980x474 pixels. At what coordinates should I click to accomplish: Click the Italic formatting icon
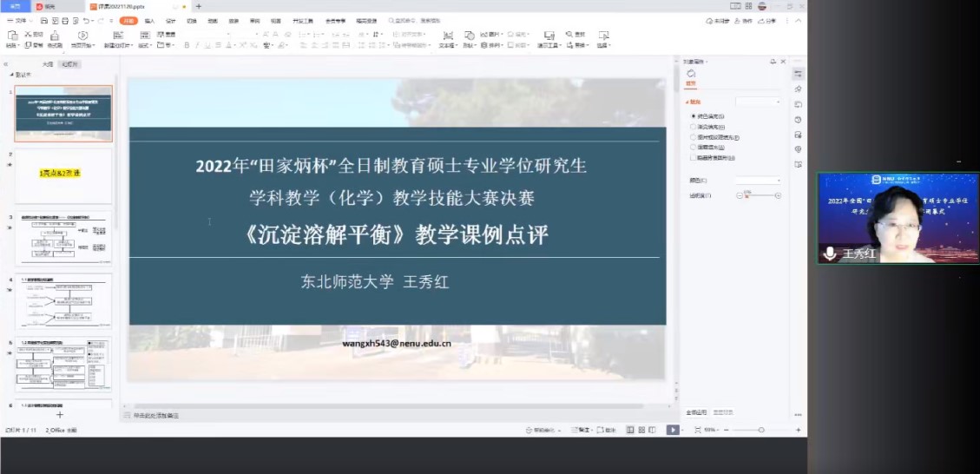[198, 45]
